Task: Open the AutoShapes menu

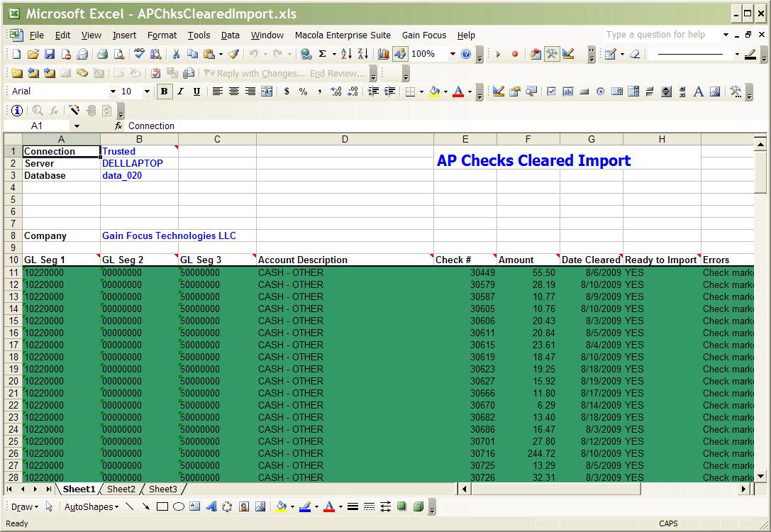Action: coord(91,507)
